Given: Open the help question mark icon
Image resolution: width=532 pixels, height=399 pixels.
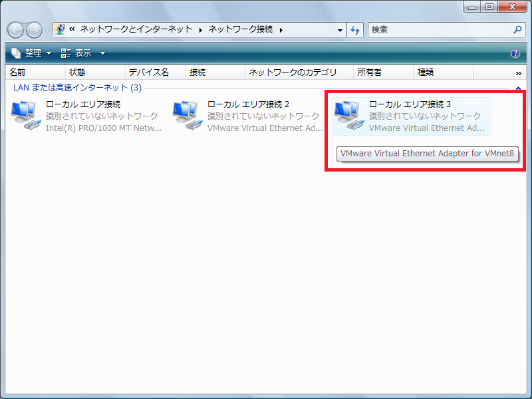Looking at the screenshot, I should 515,53.
